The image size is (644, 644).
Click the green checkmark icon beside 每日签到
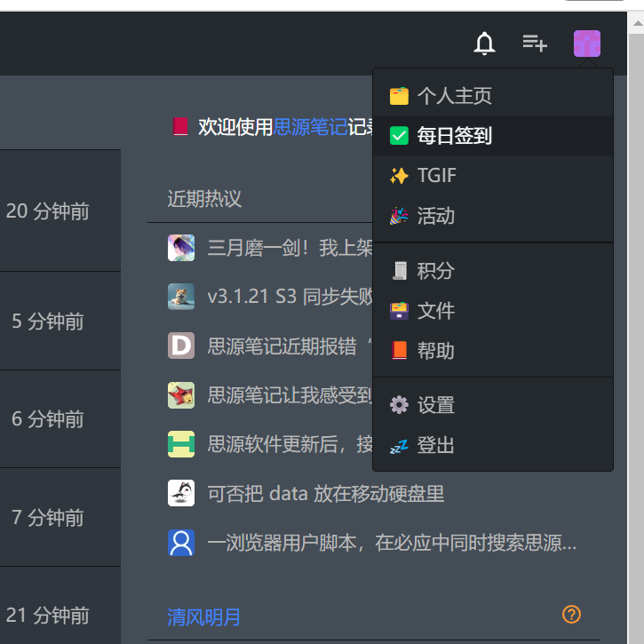tap(399, 136)
